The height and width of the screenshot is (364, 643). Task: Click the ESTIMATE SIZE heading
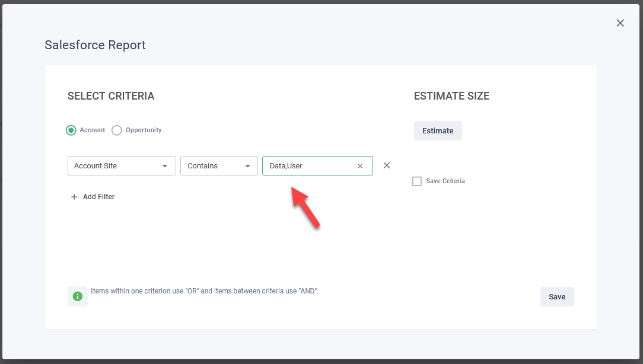[x=451, y=96]
